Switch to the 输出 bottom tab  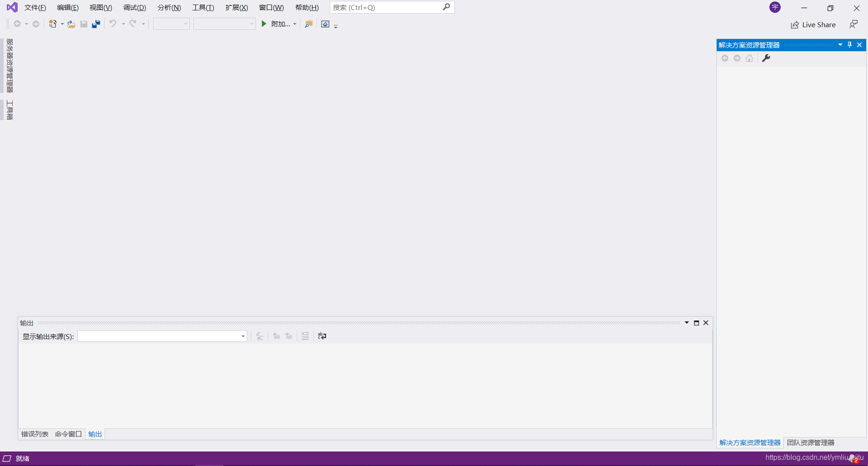[x=95, y=434]
